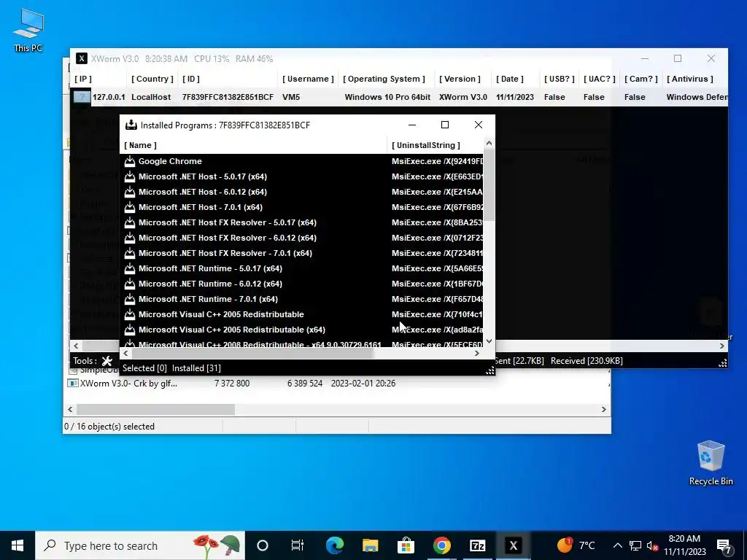The height and width of the screenshot is (560, 747).
Task: Click the 'VM5' username cell
Action: coord(291,97)
